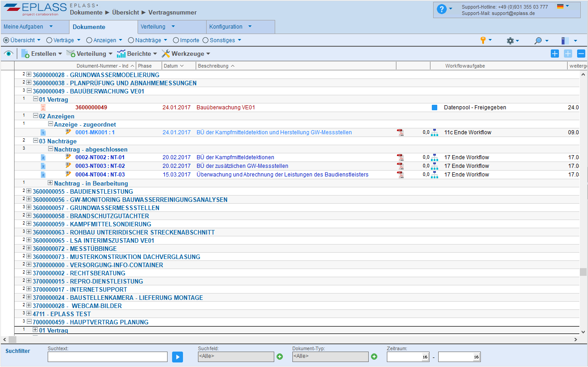This screenshot has height=367, width=588.
Task: Click the blue status square for 3600000049
Action: [x=435, y=108]
